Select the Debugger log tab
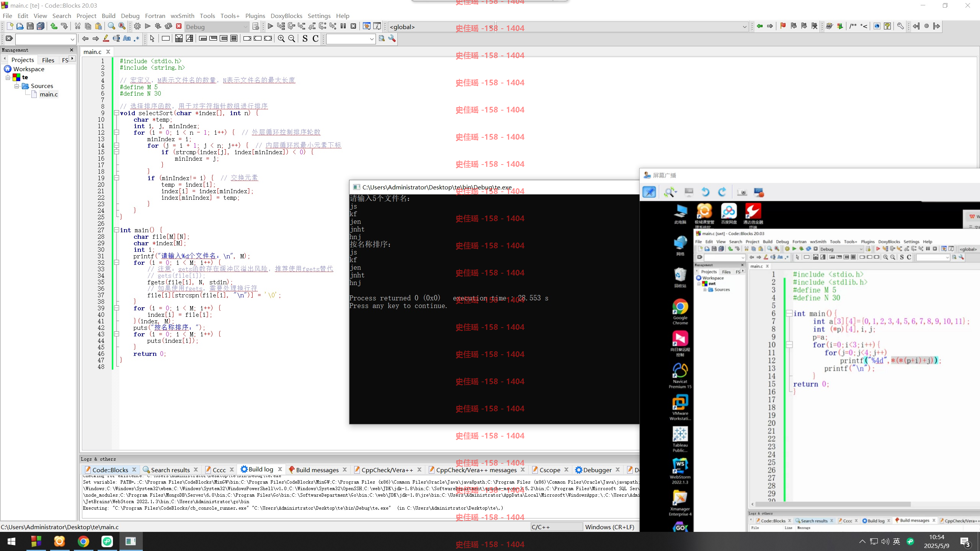 point(597,470)
